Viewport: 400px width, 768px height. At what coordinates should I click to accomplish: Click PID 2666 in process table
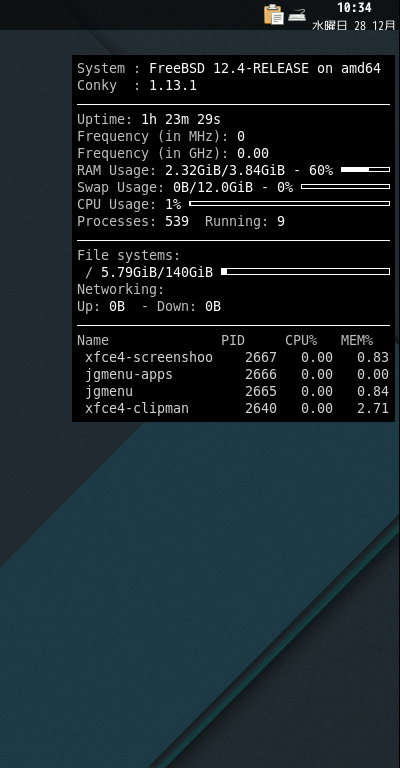[x=261, y=375]
